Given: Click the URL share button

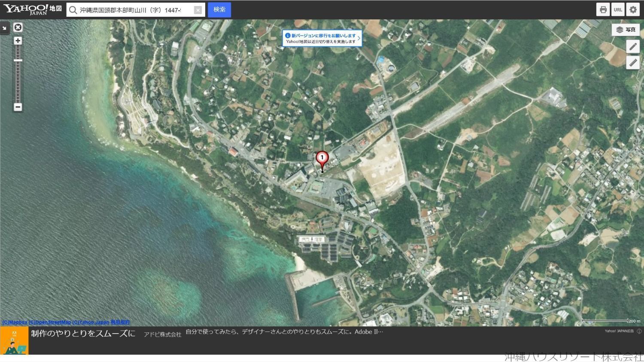Looking at the screenshot, I should point(618,9).
